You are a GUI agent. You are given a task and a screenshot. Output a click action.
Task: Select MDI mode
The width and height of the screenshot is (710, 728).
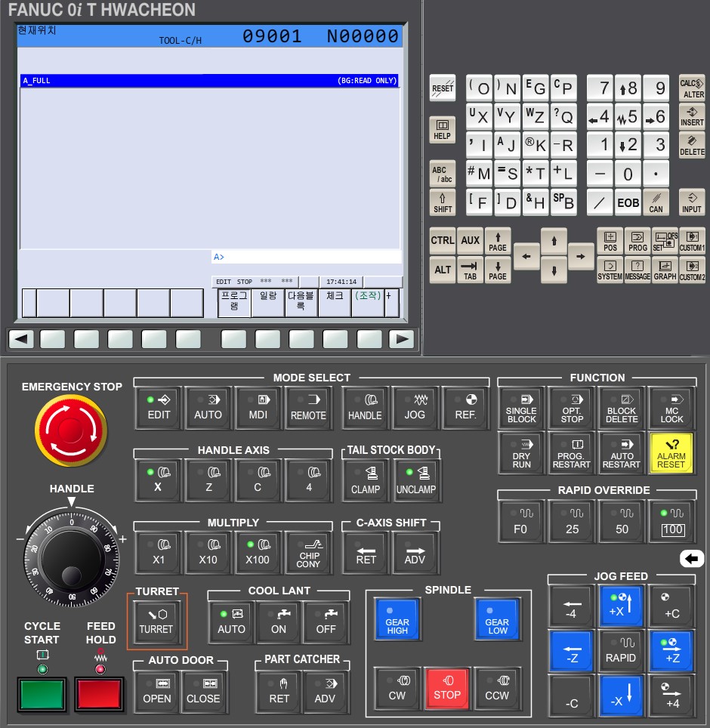coord(258,407)
